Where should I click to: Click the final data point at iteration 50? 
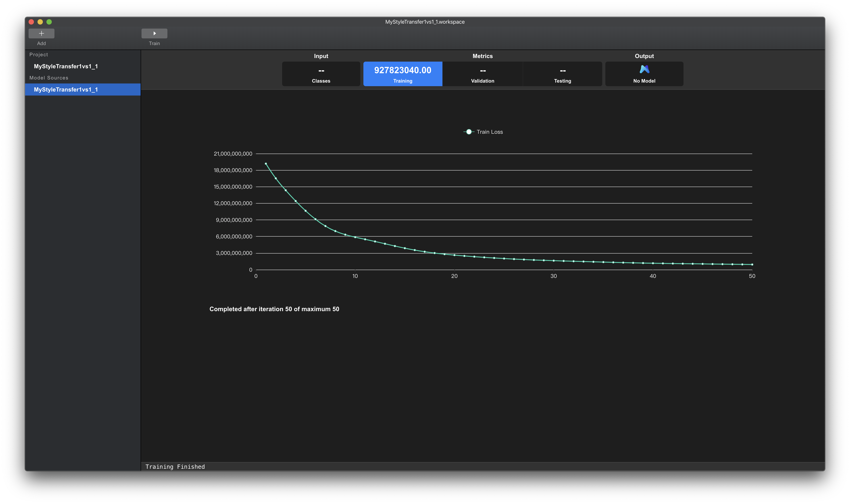752,264
